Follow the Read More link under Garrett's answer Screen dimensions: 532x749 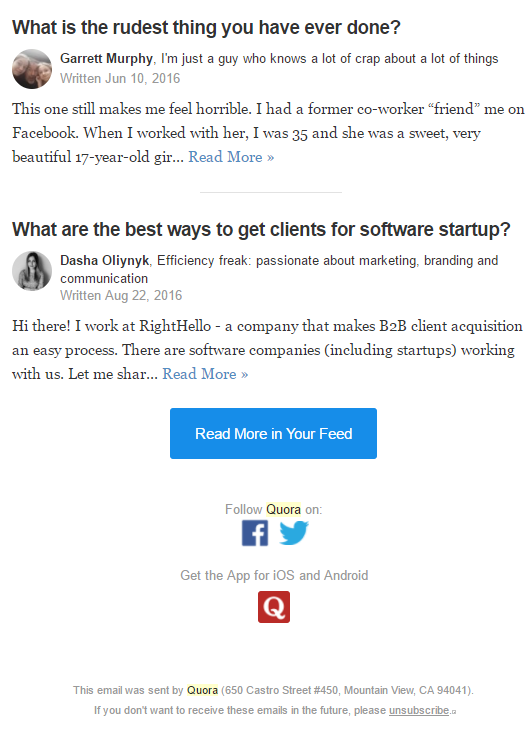(x=231, y=157)
